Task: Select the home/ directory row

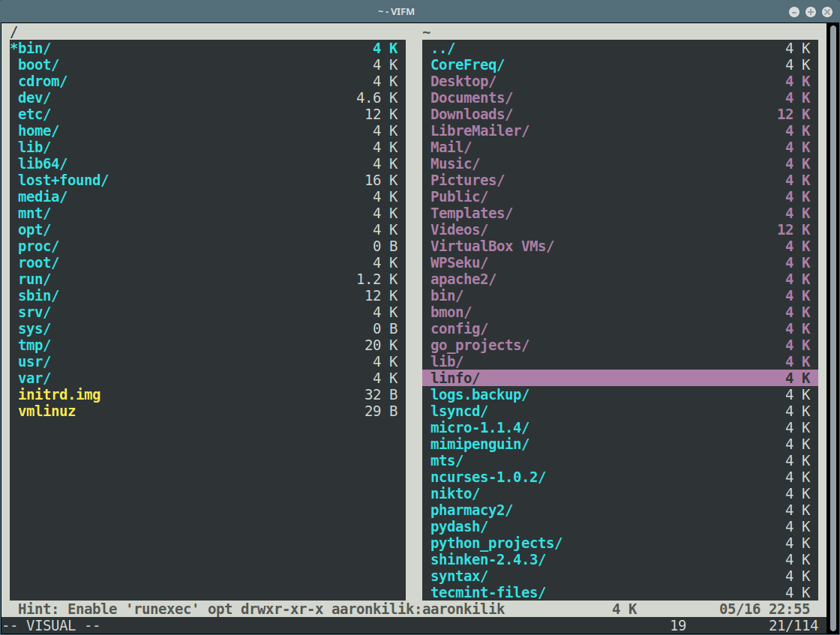Action: 207,131
